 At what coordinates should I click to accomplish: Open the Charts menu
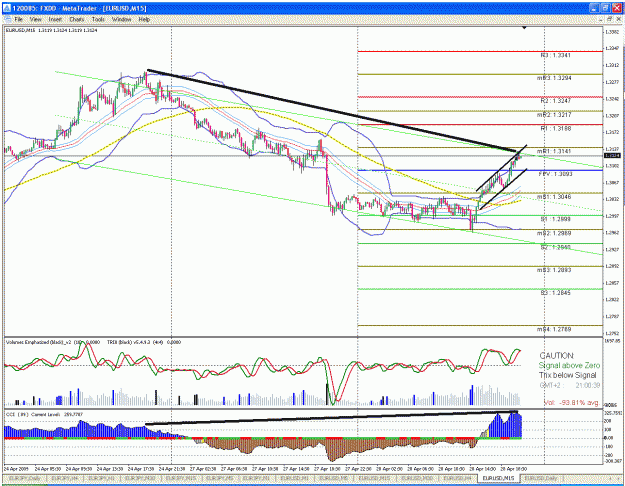[77, 19]
